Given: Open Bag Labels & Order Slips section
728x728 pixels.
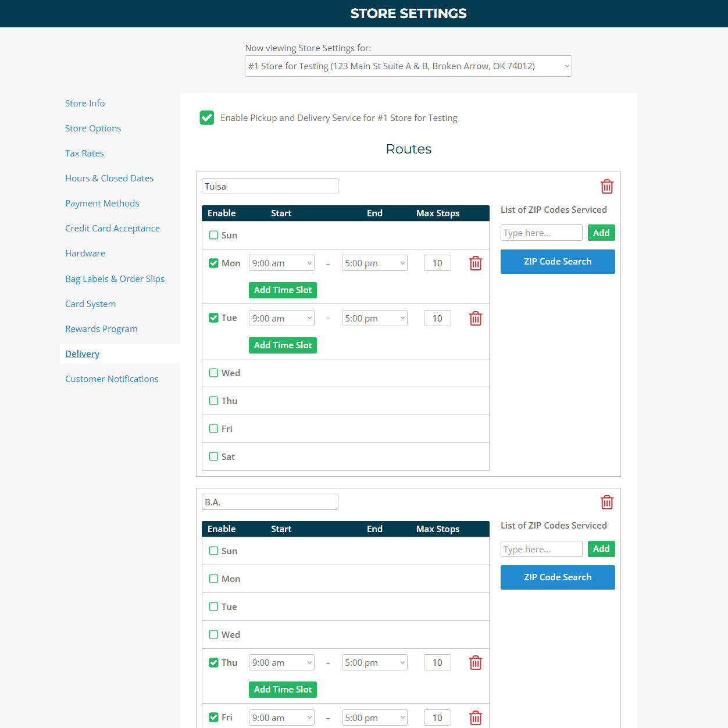Looking at the screenshot, I should [115, 279].
